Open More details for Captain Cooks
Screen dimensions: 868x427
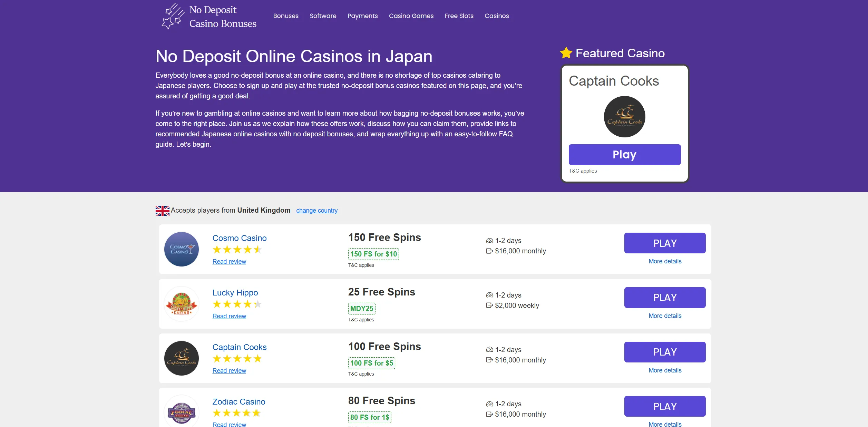click(x=665, y=370)
